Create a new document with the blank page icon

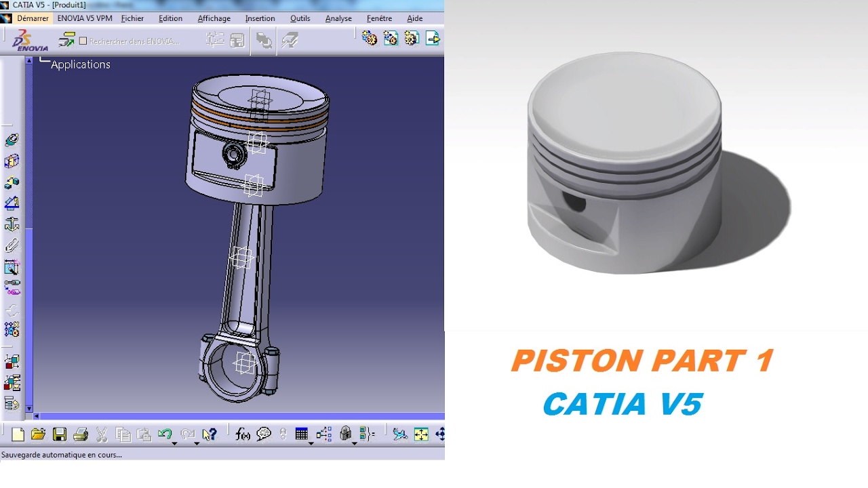(18, 434)
